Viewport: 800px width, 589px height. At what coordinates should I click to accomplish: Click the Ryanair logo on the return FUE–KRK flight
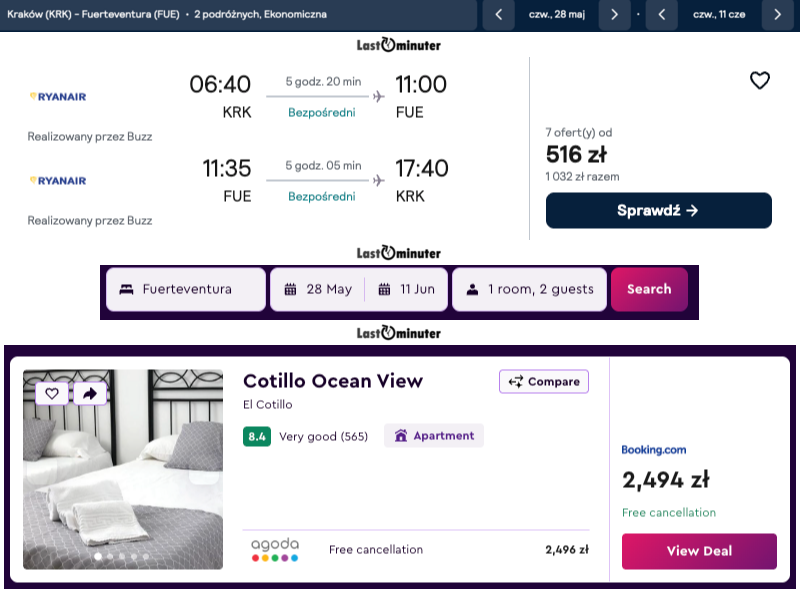click(x=57, y=180)
